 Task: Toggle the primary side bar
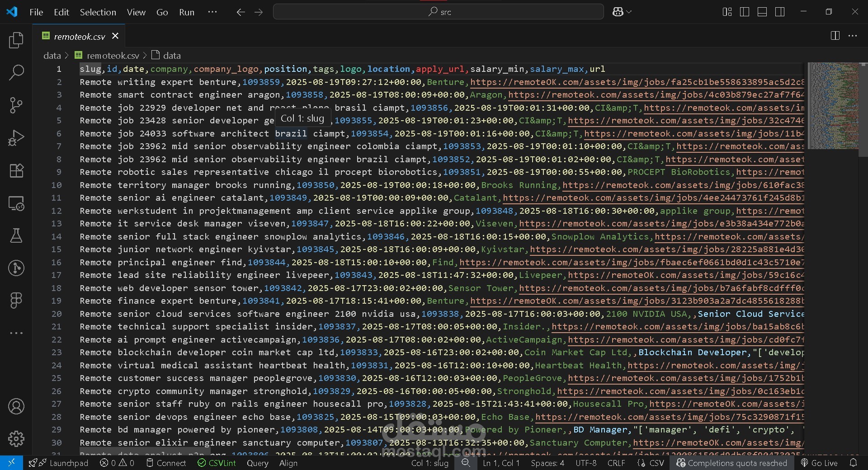click(745, 12)
